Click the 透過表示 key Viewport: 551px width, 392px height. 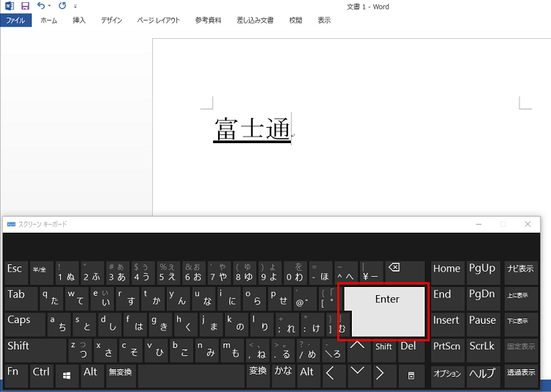521,376
